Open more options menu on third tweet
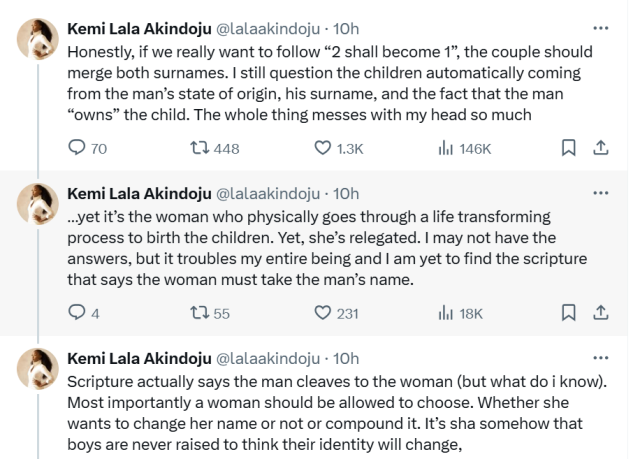 coord(600,357)
